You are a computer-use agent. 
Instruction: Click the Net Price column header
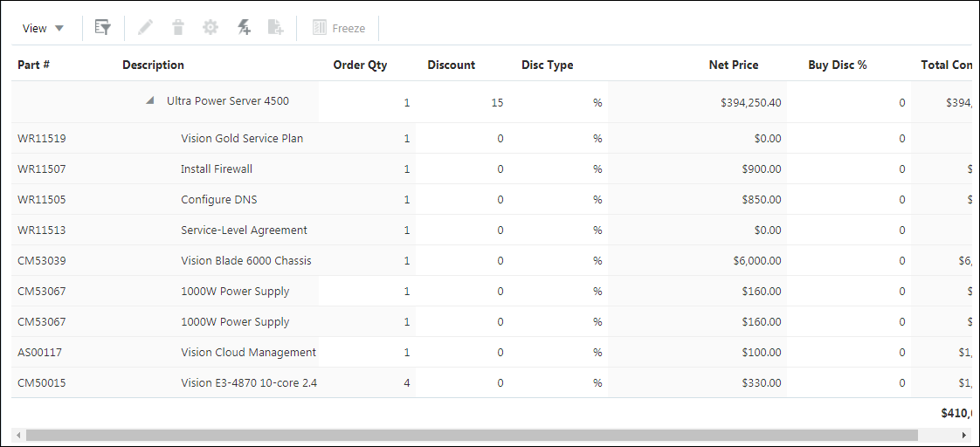coord(734,65)
